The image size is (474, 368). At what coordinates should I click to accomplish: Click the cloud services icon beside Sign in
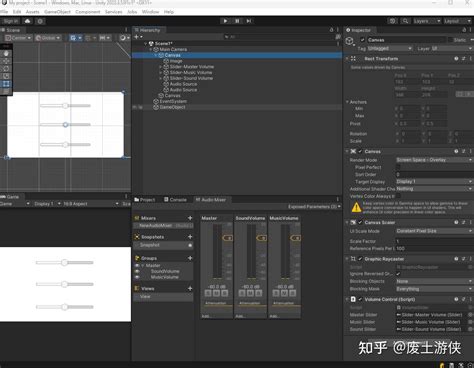[x=27, y=21]
